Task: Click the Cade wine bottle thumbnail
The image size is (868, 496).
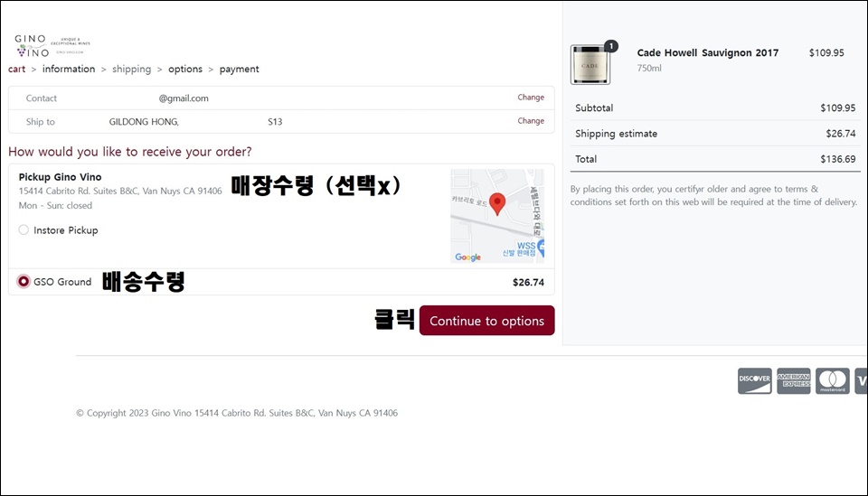Action: pyautogui.click(x=590, y=65)
